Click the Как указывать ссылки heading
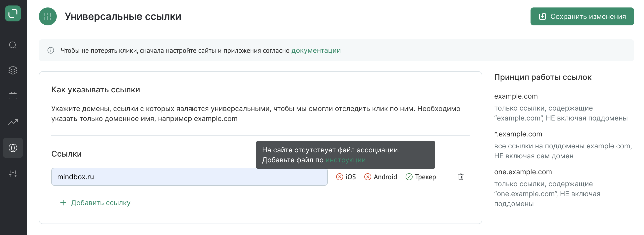 tap(96, 90)
